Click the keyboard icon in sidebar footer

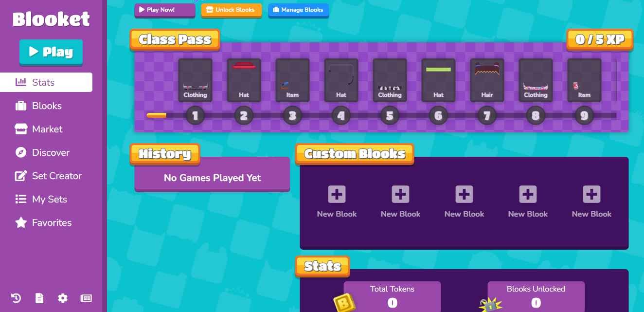[86, 298]
